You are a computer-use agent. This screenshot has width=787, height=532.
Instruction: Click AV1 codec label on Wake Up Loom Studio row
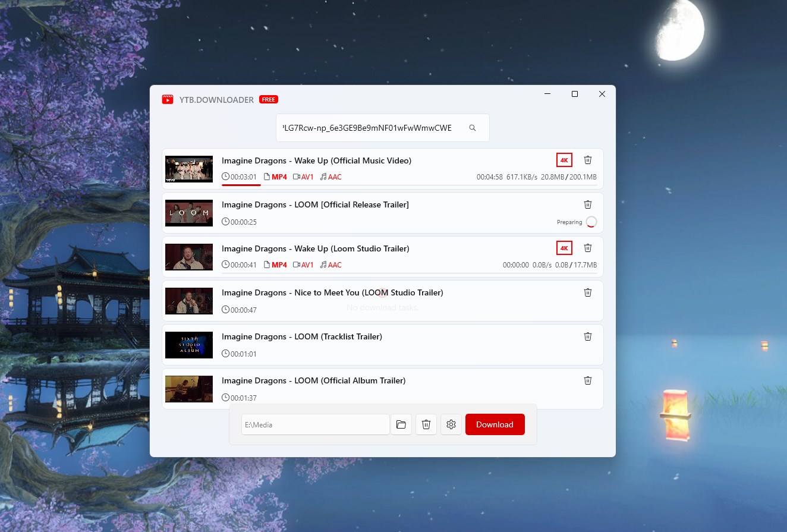pyautogui.click(x=307, y=265)
